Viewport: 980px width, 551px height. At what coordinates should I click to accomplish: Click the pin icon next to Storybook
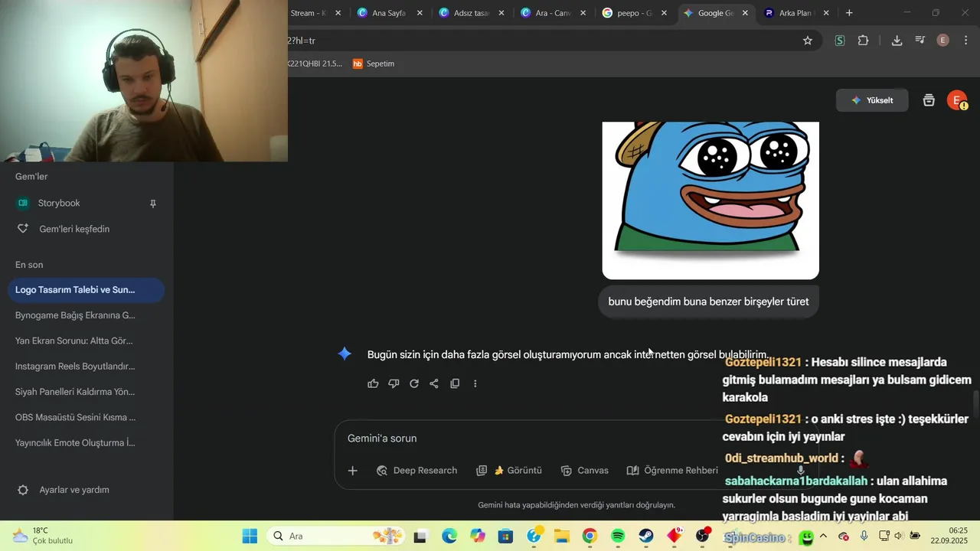[x=152, y=204]
